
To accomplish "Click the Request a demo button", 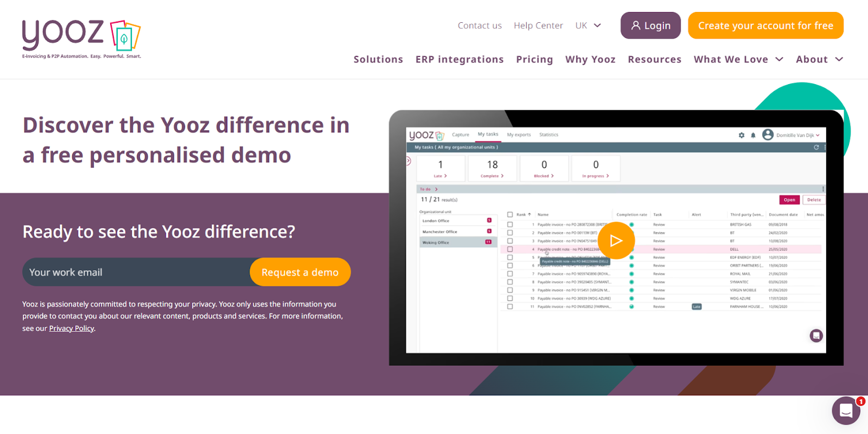I will tap(300, 272).
